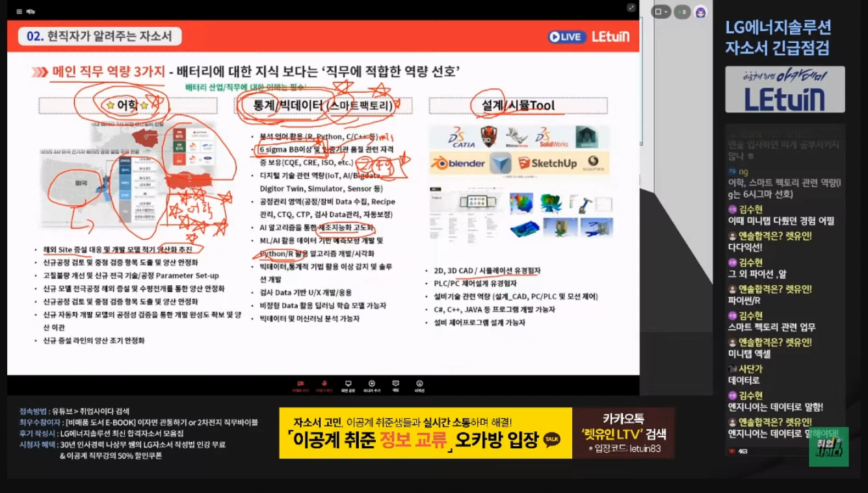Click the LIVE badge on slide header
Image resolution: width=868 pixels, height=493 pixels.
tap(566, 37)
